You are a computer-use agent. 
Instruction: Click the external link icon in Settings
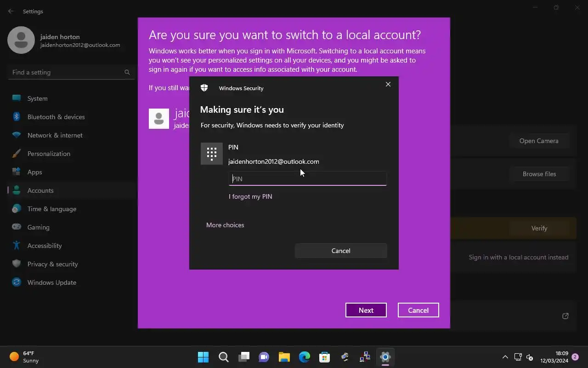coord(565,316)
